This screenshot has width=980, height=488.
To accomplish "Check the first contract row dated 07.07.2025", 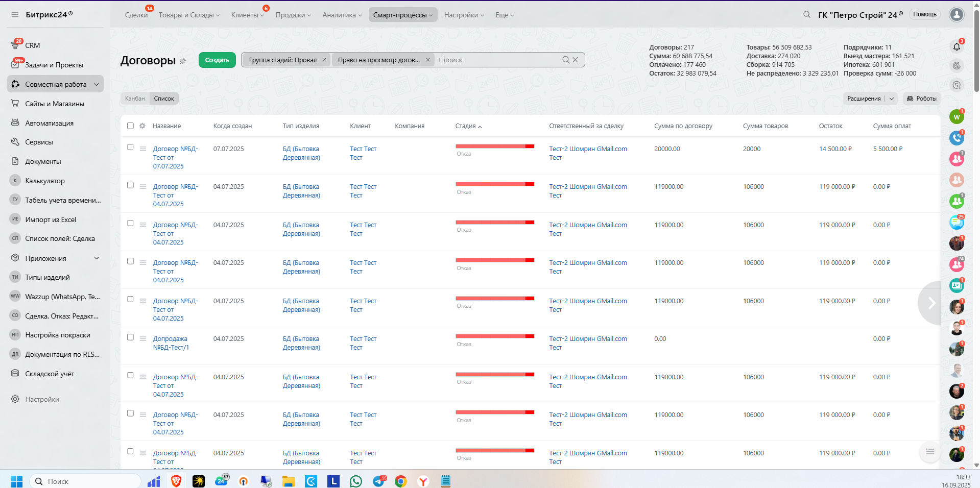I will (130, 148).
